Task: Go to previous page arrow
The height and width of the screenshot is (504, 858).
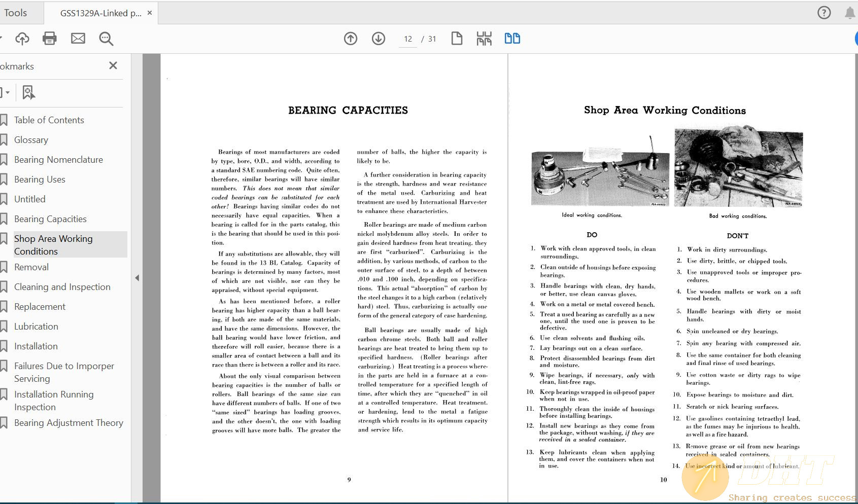Action: tap(351, 39)
